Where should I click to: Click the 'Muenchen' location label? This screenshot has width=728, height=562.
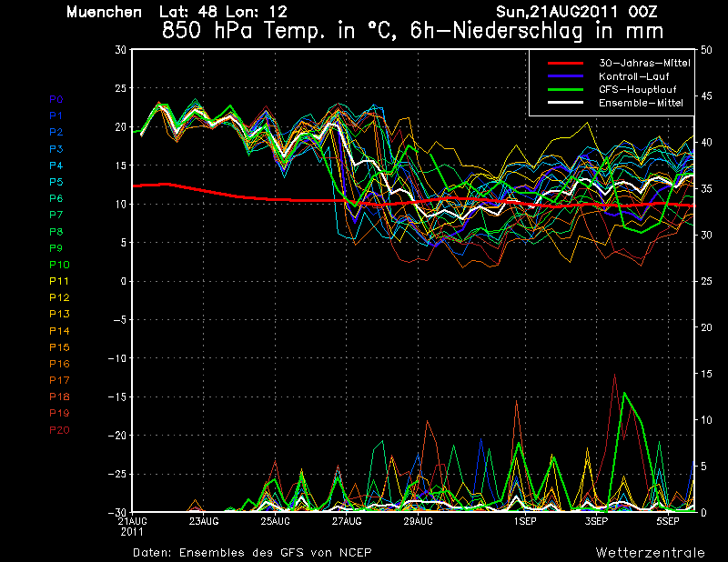click(104, 12)
